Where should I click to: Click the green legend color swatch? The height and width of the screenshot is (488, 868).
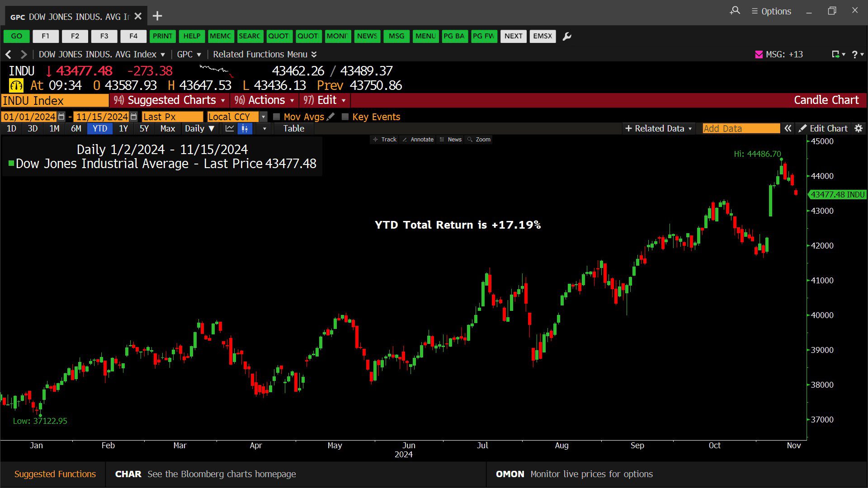pos(11,163)
